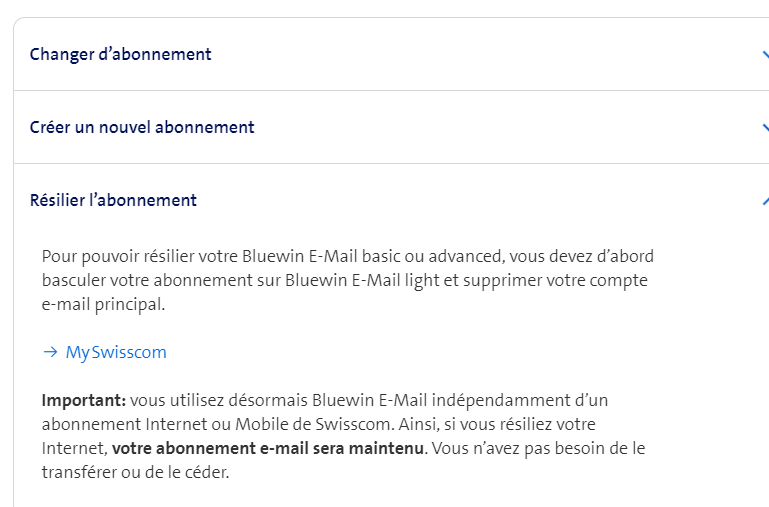Click the phrase "transférer ou de le céder"
This screenshot has width=769, height=507.
[x=134, y=473]
